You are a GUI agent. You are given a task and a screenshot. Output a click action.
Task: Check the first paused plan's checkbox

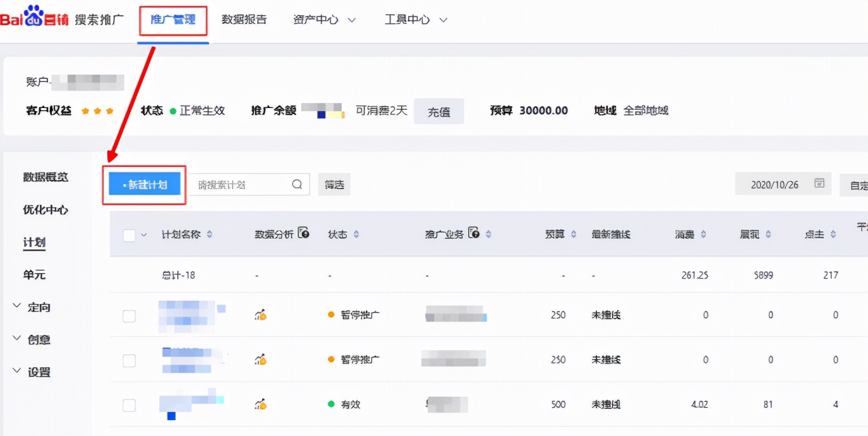tap(129, 315)
